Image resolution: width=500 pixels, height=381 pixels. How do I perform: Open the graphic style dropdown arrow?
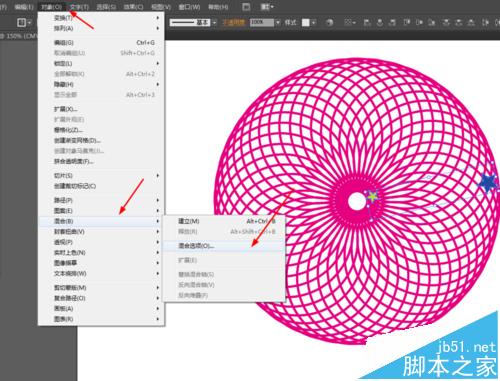pyautogui.click(x=313, y=22)
